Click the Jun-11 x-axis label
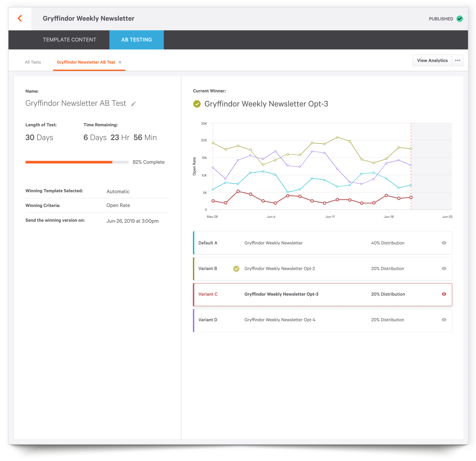476x461 pixels. click(330, 217)
